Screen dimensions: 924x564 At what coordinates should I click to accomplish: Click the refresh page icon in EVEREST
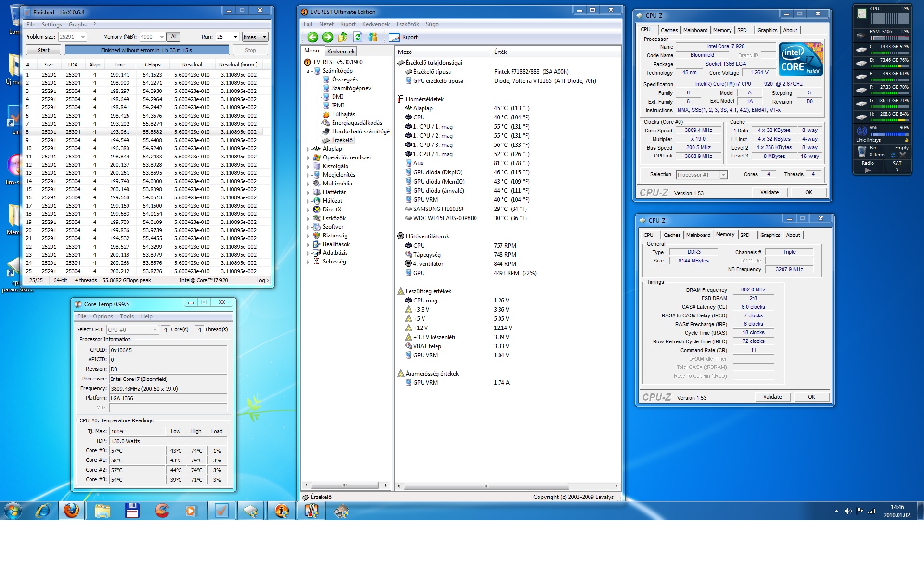358,37
